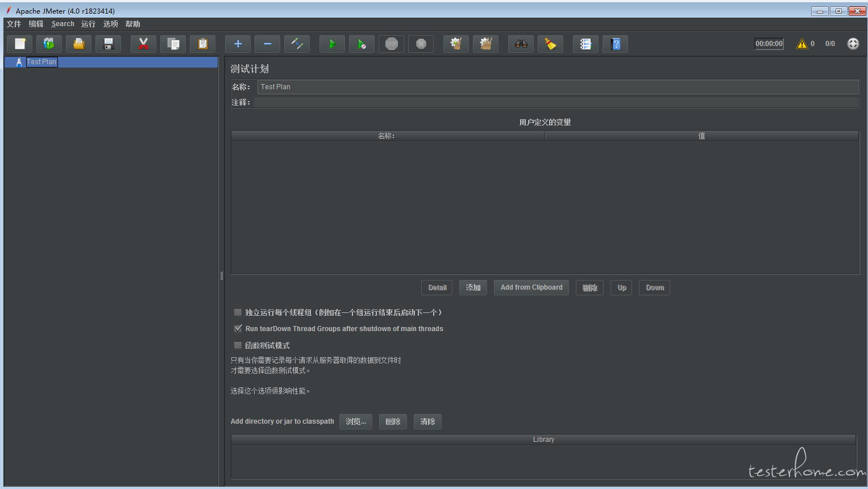The height and width of the screenshot is (489, 868).
Task: Click the Start no pauses icon
Action: point(362,44)
